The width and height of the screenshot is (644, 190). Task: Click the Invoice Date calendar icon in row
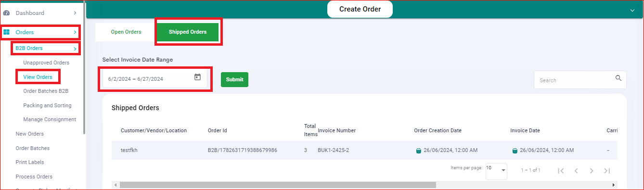click(515, 151)
